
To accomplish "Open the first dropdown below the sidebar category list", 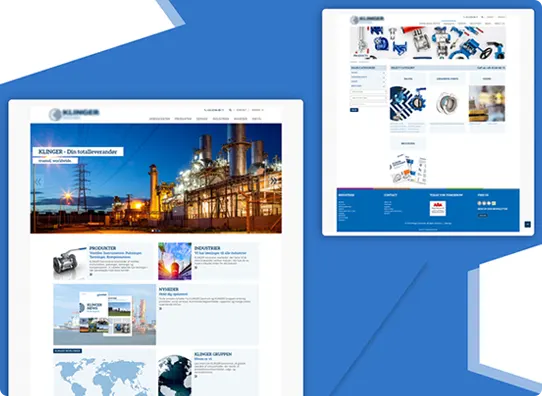I will (x=368, y=92).
